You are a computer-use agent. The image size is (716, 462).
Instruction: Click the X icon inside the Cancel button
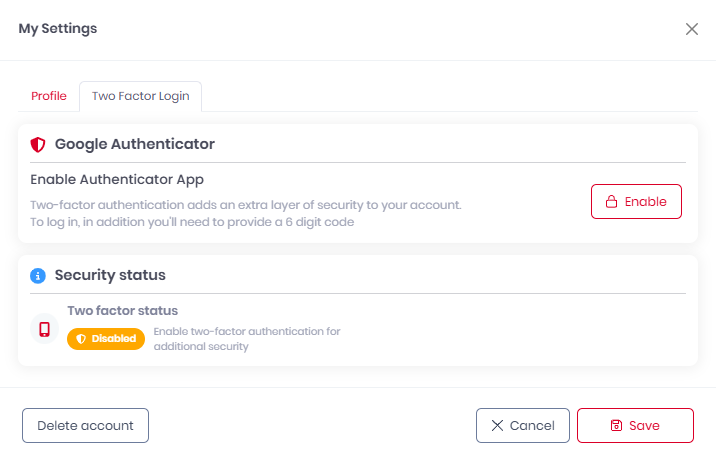497,425
